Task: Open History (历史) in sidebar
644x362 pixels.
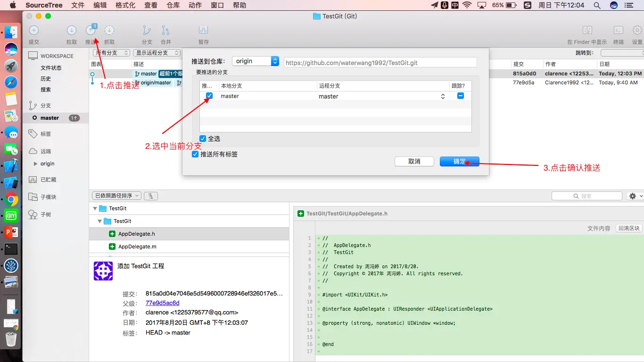Action: 46,79
